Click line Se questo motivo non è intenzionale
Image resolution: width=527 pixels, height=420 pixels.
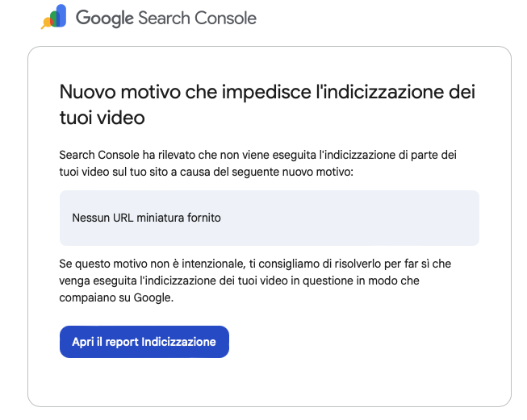tap(255, 264)
